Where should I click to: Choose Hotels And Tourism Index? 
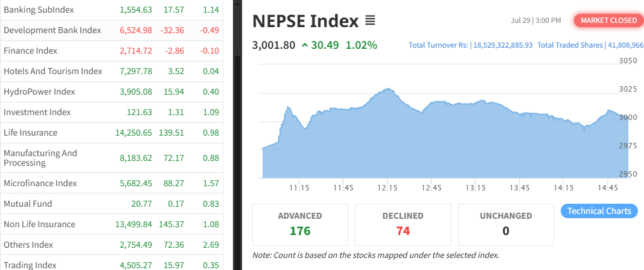111,71
